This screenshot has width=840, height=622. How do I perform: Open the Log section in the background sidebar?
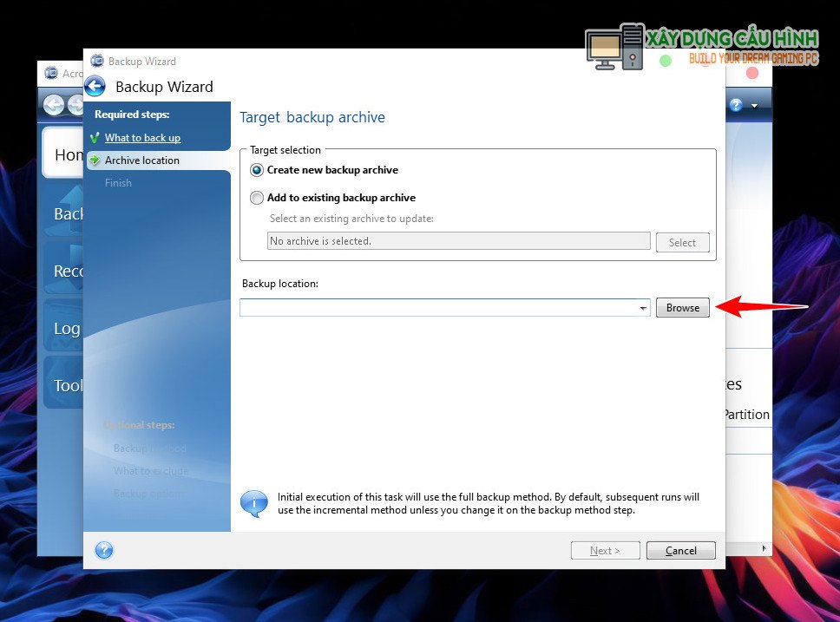(66, 328)
